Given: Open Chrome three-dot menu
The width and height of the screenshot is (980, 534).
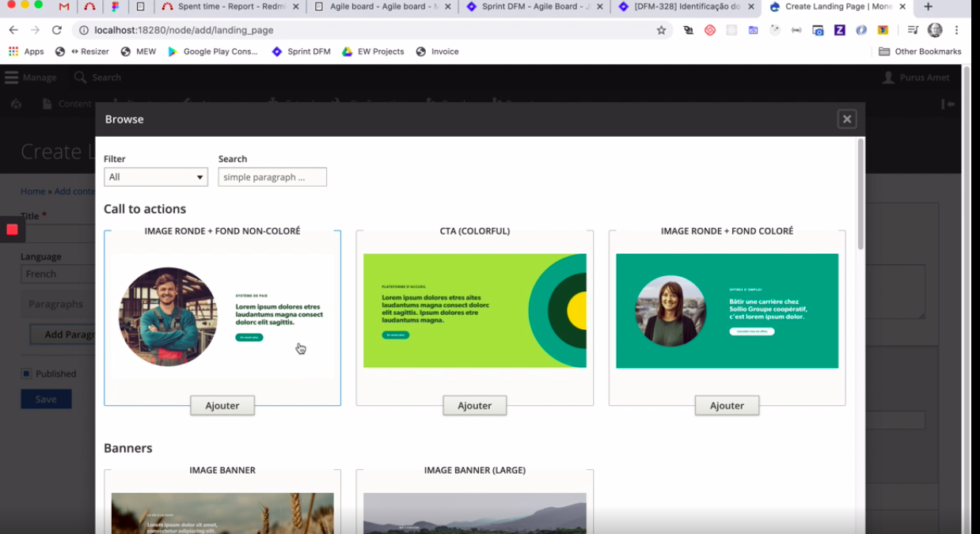Looking at the screenshot, I should click(957, 30).
